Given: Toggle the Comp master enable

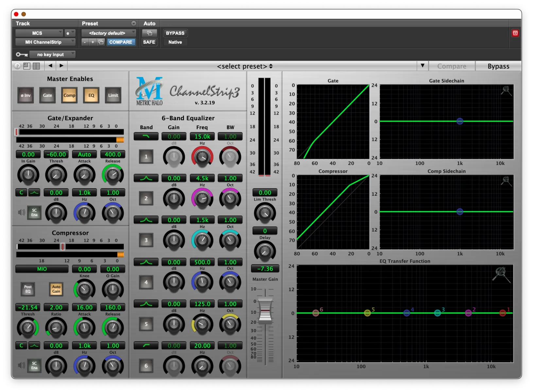Looking at the screenshot, I should coord(69,95).
